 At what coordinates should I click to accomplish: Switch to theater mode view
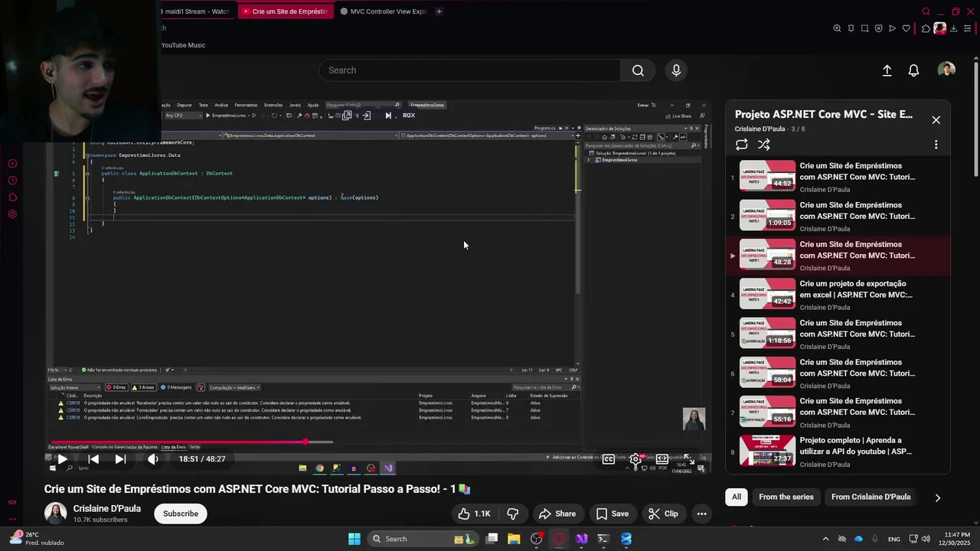coord(661,459)
